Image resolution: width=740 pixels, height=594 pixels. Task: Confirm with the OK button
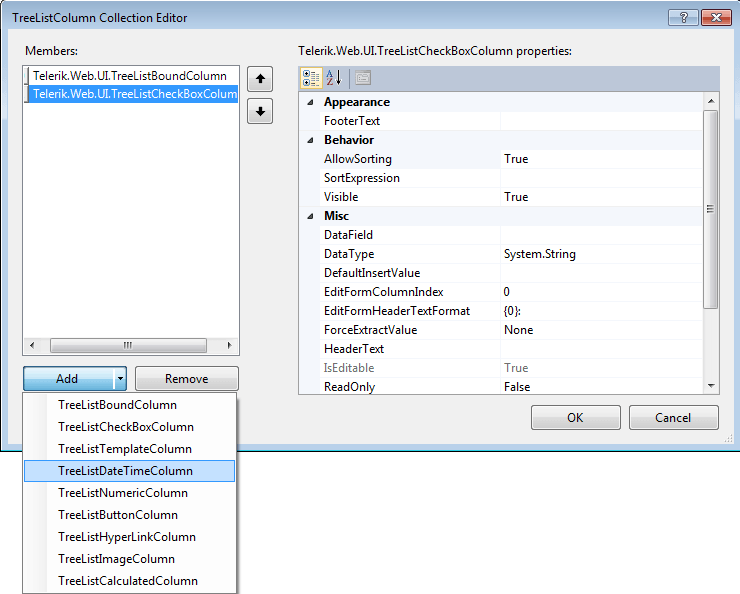575,418
